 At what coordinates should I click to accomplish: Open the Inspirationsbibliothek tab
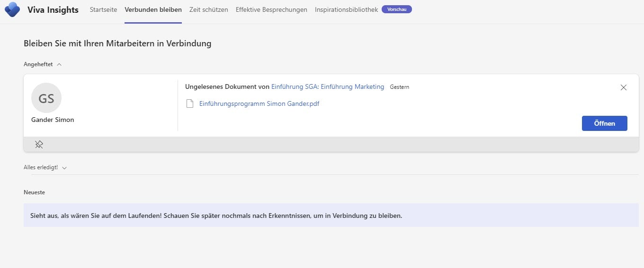click(x=346, y=9)
